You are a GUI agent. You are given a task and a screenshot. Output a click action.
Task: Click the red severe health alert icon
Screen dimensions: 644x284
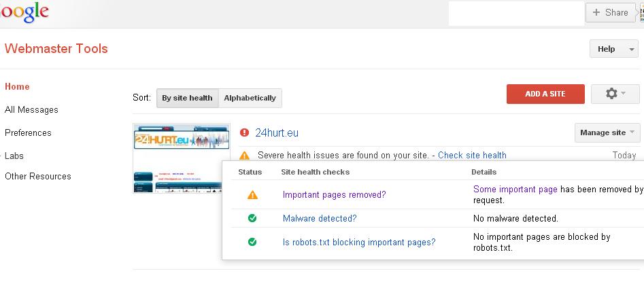point(245,133)
